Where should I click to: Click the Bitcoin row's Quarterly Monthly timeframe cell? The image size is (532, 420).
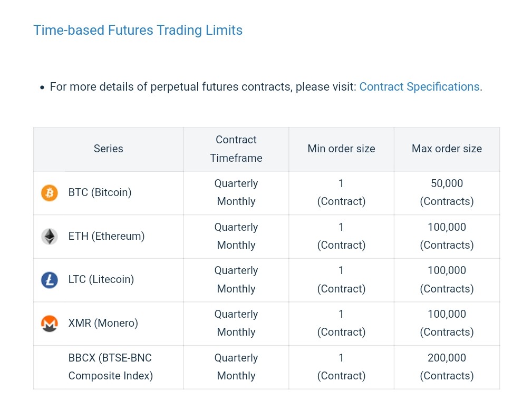236,193
